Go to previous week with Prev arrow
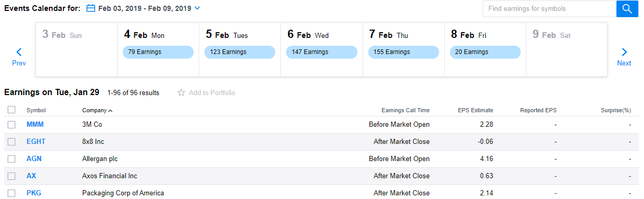Image resolution: width=644 pixels, height=199 pixels. [19, 57]
